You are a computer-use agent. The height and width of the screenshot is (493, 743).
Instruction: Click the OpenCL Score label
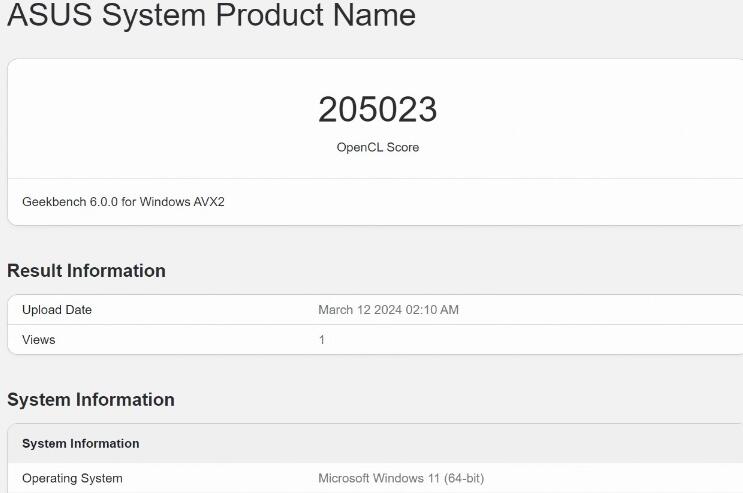377,147
